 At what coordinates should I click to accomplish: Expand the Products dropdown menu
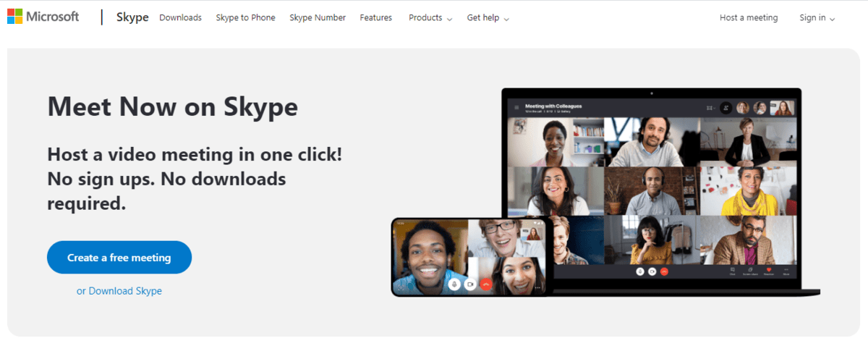click(430, 17)
